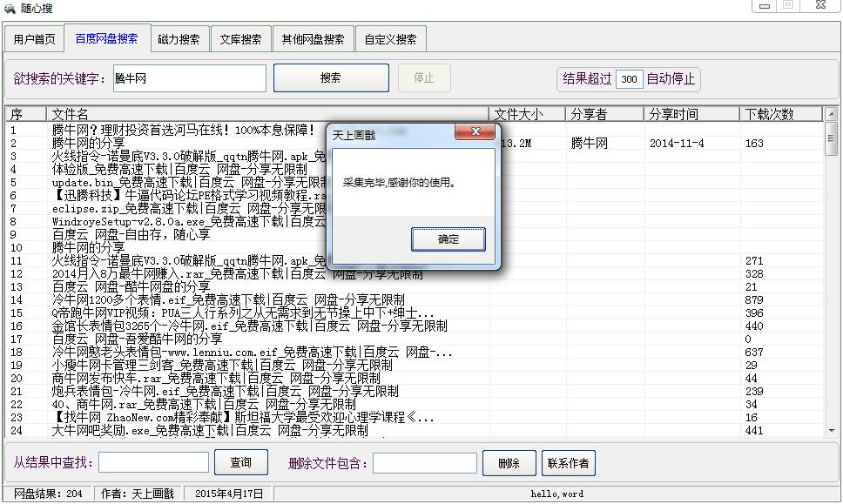Image resolution: width=843 pixels, height=504 pixels.
Task: Click the result limit field showing 300
Action: point(629,79)
